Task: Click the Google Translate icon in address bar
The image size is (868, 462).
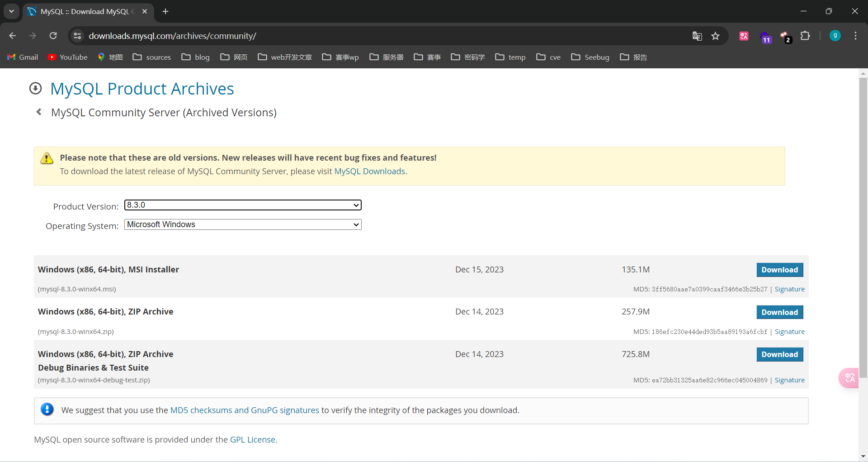Action: click(697, 36)
